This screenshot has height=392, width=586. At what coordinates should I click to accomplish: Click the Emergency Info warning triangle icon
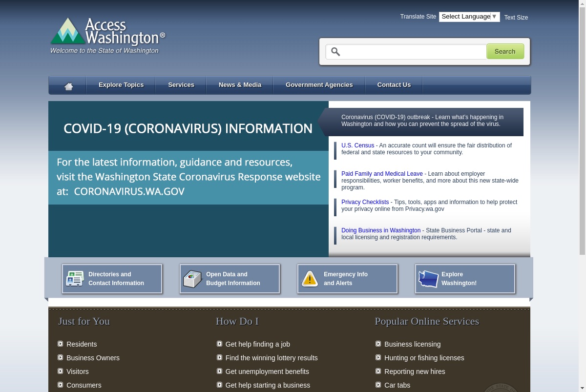click(x=310, y=279)
